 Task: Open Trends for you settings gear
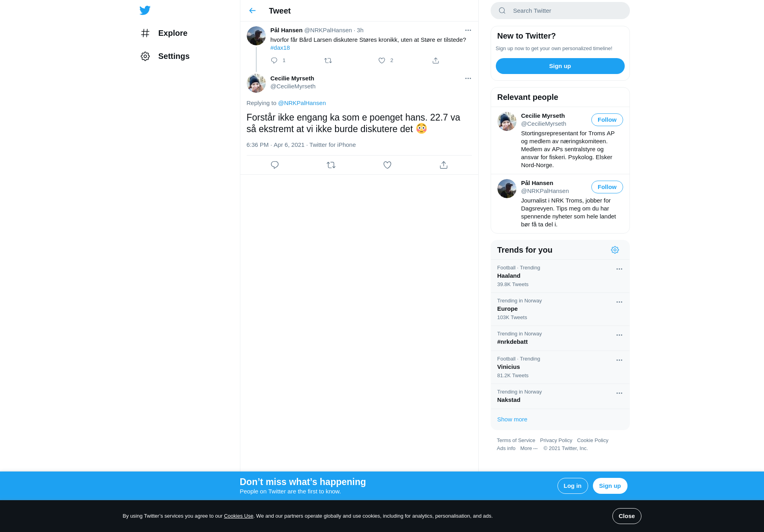pyautogui.click(x=615, y=250)
